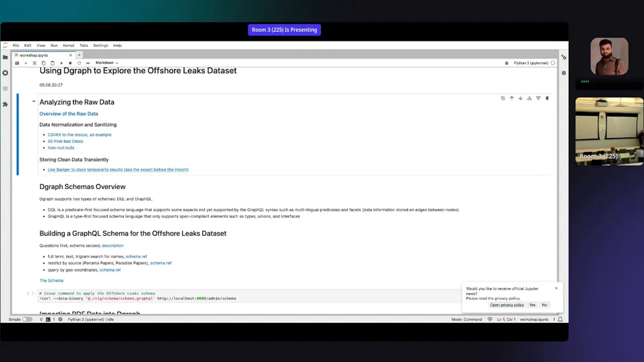Move the selected cell down
The height and width of the screenshot is (362, 644).
tap(520, 98)
